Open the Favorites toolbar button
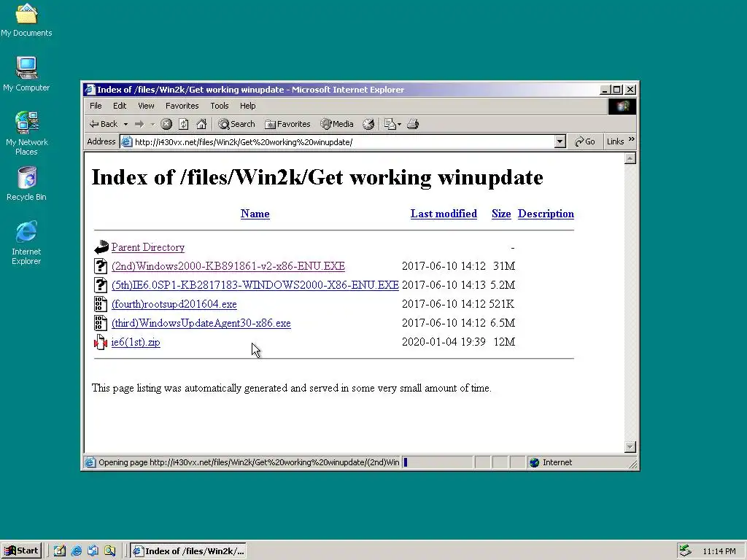 [x=287, y=124]
